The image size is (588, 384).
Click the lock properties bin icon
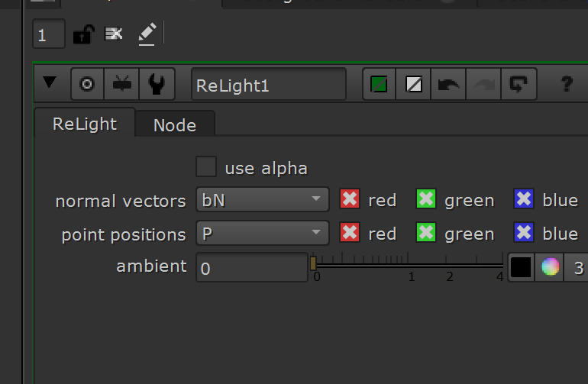[83, 34]
